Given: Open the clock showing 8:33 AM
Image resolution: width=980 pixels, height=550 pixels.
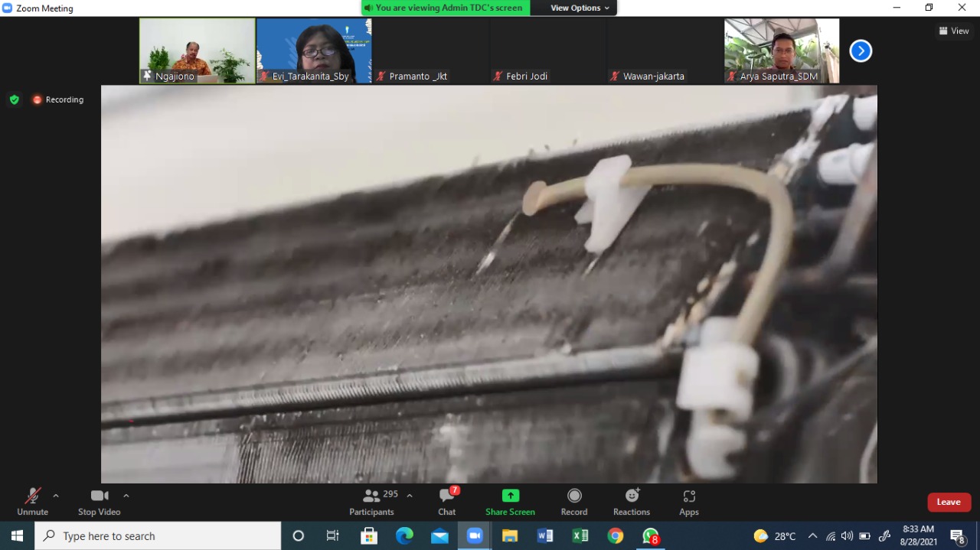Looking at the screenshot, I should tap(918, 535).
